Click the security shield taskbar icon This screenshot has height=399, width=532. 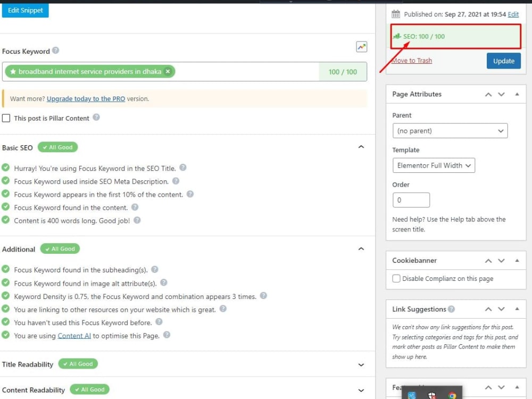pyautogui.click(x=432, y=396)
